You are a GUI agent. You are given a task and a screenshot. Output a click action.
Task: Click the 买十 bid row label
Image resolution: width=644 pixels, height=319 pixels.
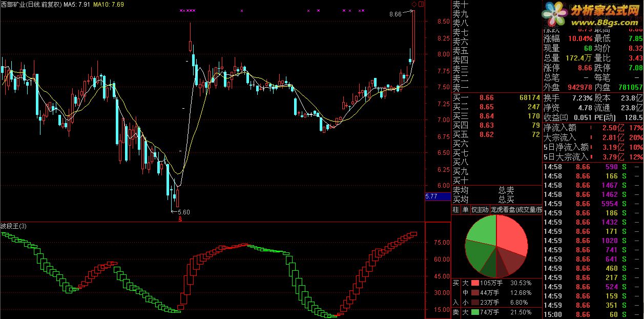(x=461, y=181)
